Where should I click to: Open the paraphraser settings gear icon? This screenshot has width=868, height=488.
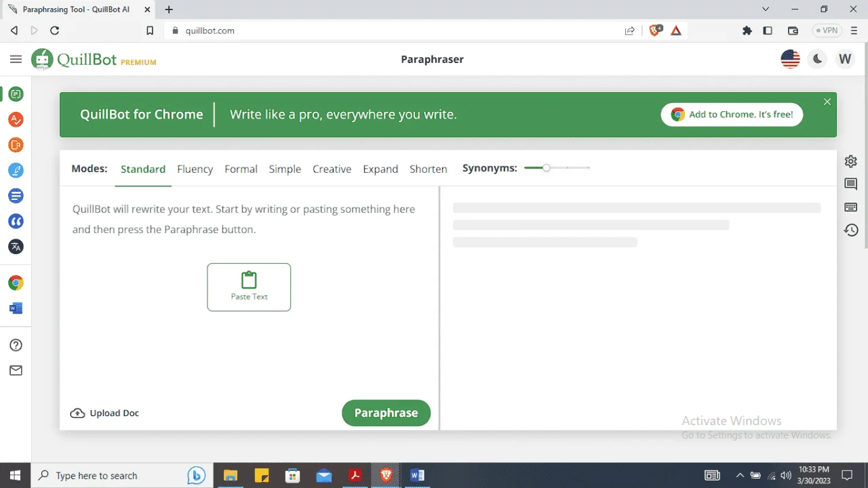coord(851,161)
